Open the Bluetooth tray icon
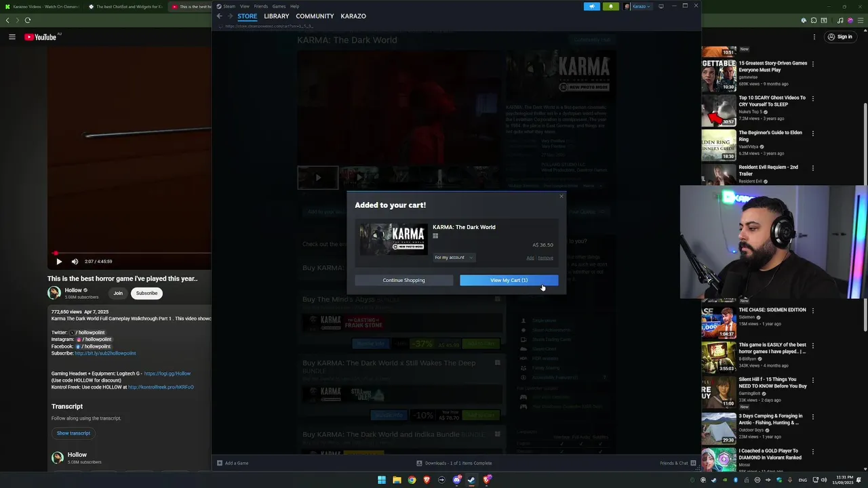 pyautogui.click(x=735, y=480)
